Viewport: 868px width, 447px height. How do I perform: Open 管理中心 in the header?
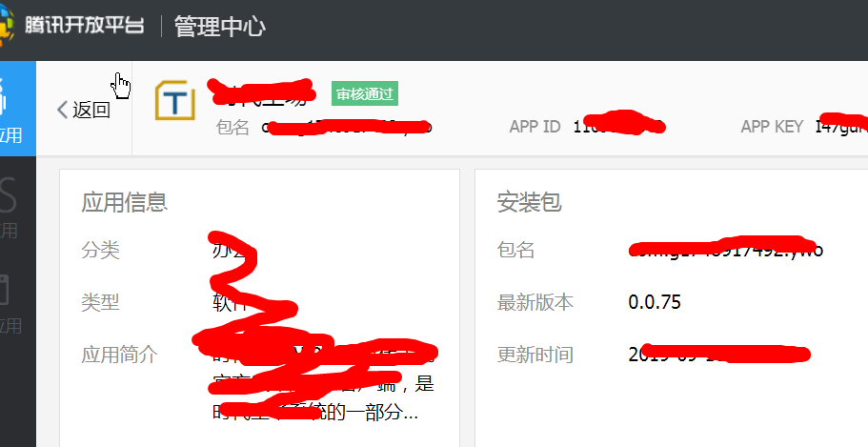(x=220, y=26)
